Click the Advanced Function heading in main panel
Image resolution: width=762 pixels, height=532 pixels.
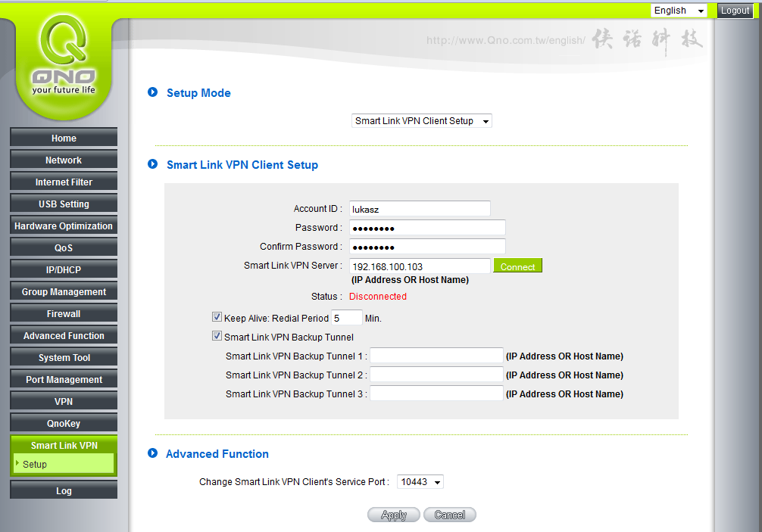[x=217, y=453]
